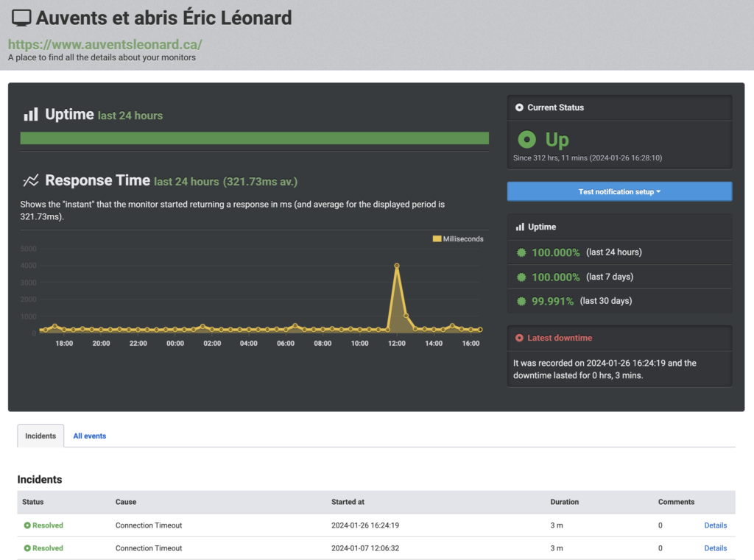The width and height of the screenshot is (754, 560).
Task: Click the Current Status header icon
Action: pos(519,107)
